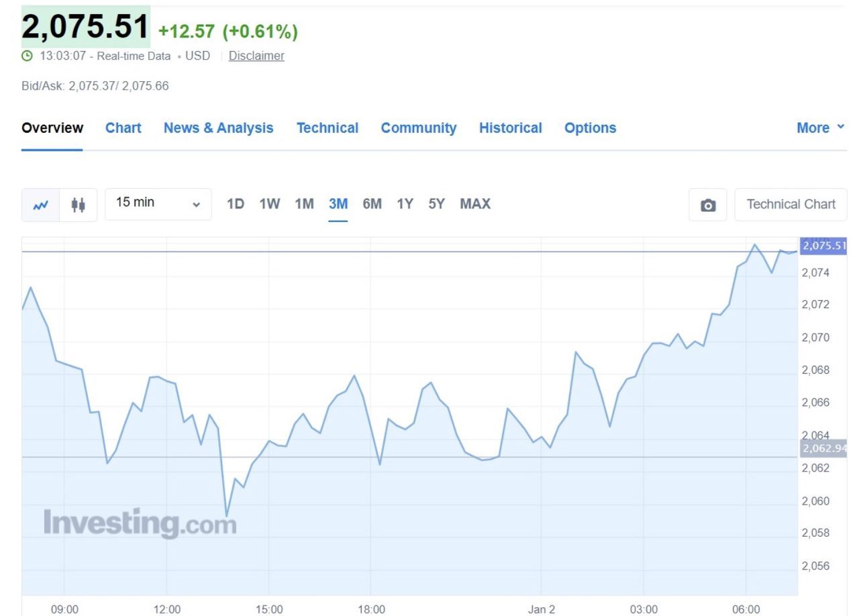859x616 pixels.
Task: Click the 18:00 time axis label
Action: click(372, 609)
